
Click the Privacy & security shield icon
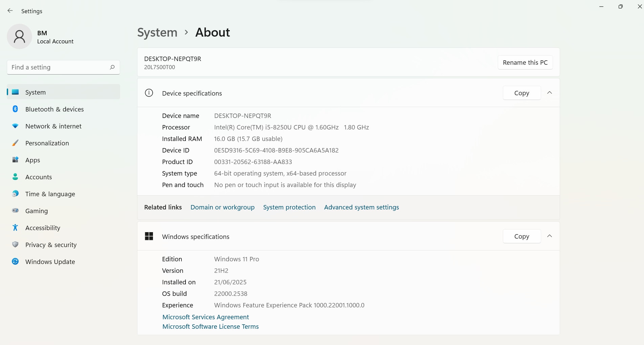point(15,245)
